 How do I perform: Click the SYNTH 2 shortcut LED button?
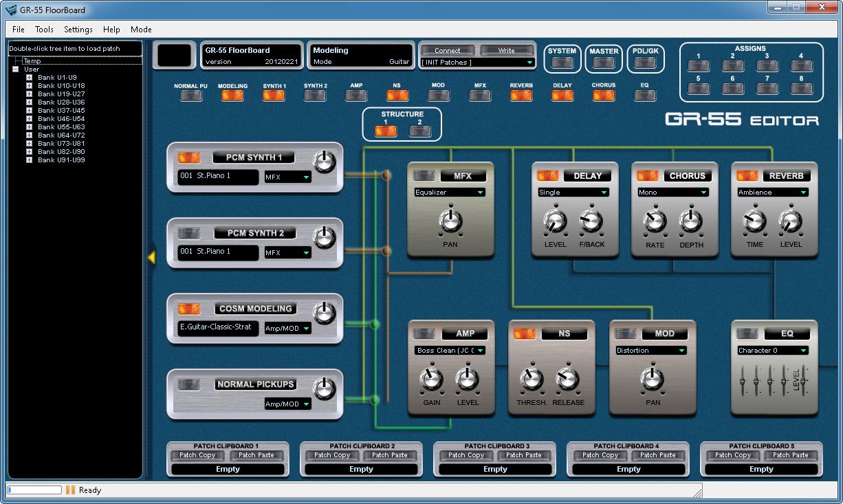tap(315, 96)
